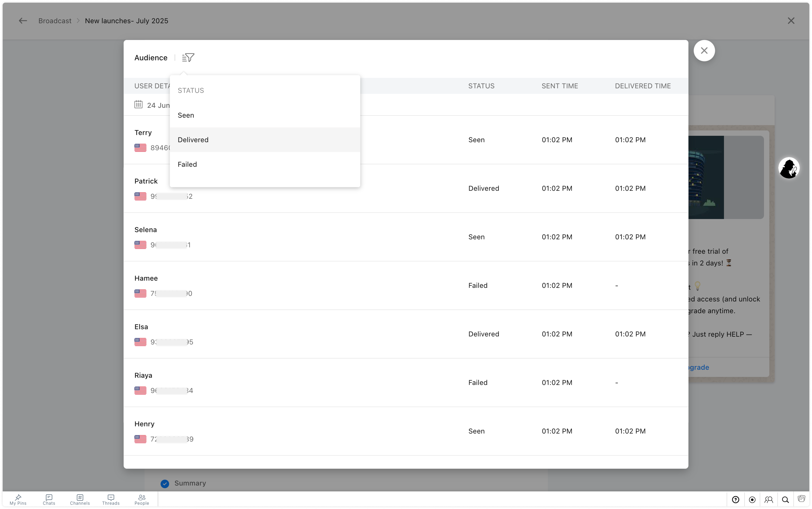Image resolution: width=812 pixels, height=509 pixels.
Task: Click the Audience filter icon
Action: click(188, 58)
